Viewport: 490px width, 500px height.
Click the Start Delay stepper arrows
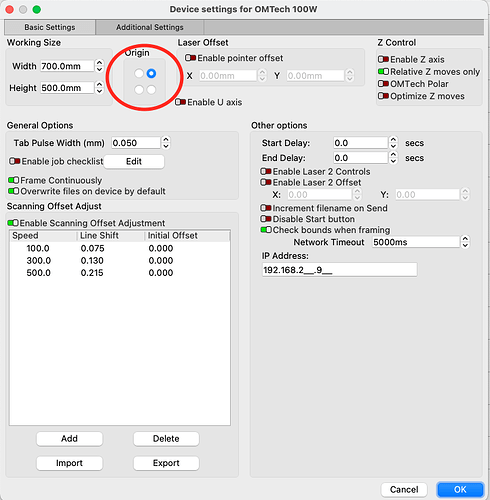click(393, 143)
